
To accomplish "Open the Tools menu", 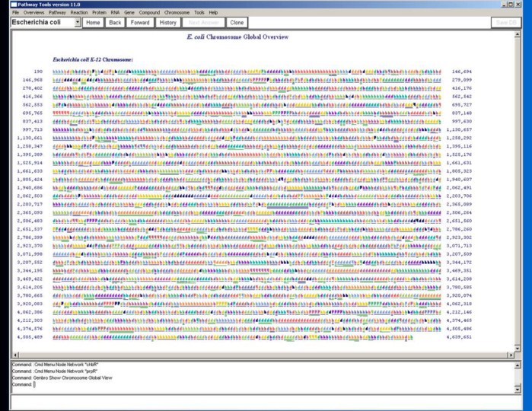I will (199, 13).
